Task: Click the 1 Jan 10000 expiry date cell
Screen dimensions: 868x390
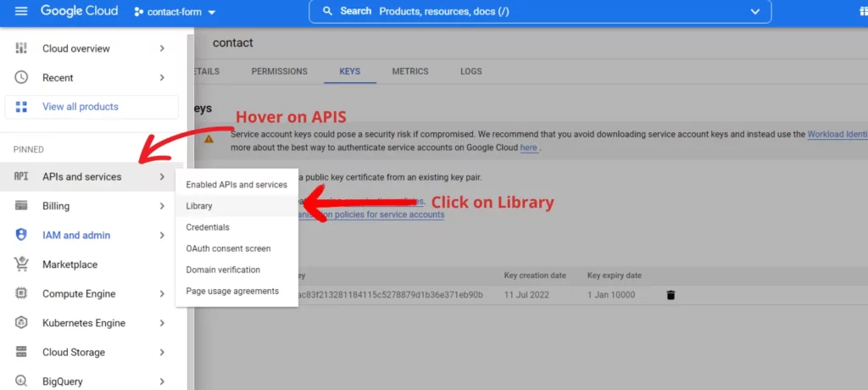Action: [611, 295]
